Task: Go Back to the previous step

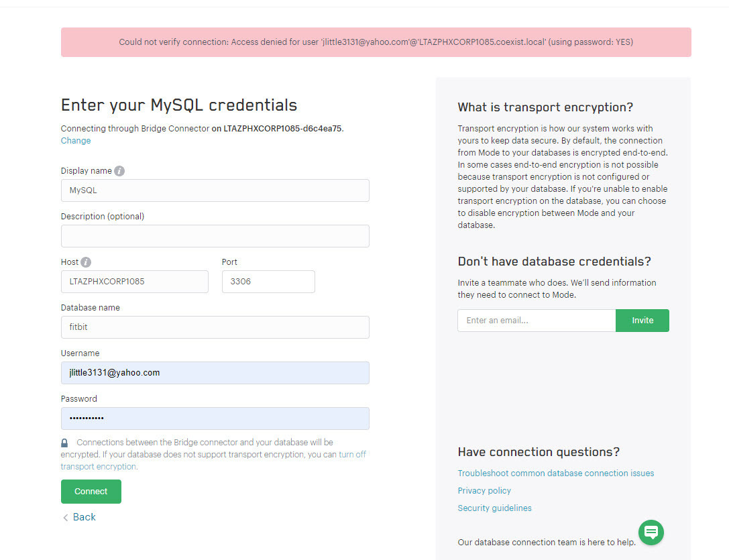Action: click(x=84, y=517)
